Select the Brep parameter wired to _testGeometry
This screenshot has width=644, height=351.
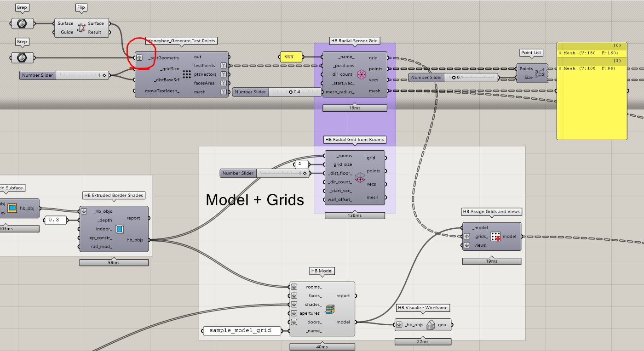tap(22, 58)
